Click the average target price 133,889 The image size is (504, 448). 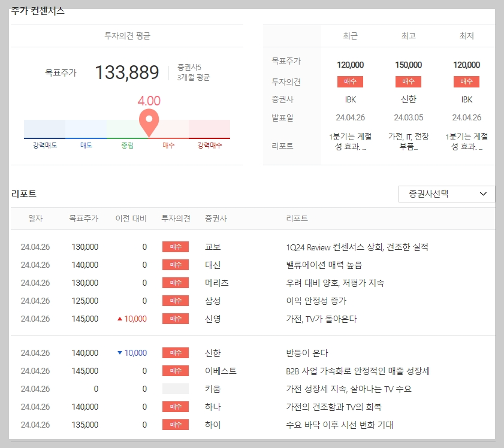tap(127, 72)
